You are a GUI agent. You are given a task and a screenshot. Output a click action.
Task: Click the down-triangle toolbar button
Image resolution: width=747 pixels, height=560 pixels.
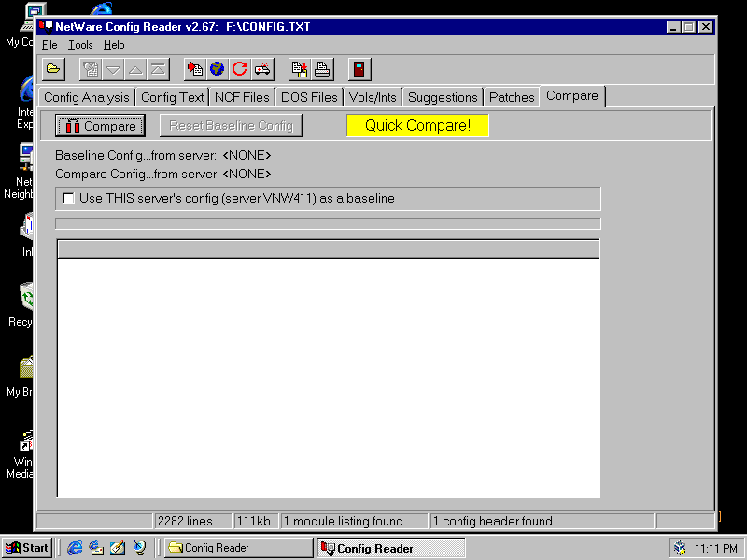point(113,69)
